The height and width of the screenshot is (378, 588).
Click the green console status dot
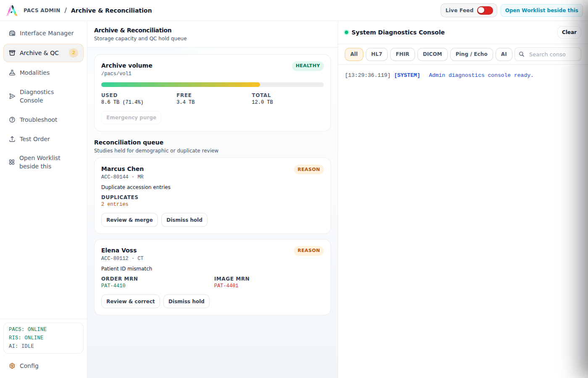pos(346,32)
